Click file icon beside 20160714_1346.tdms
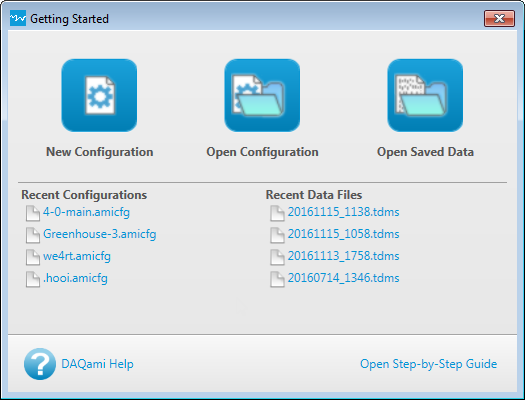The image size is (525, 400). click(277, 279)
